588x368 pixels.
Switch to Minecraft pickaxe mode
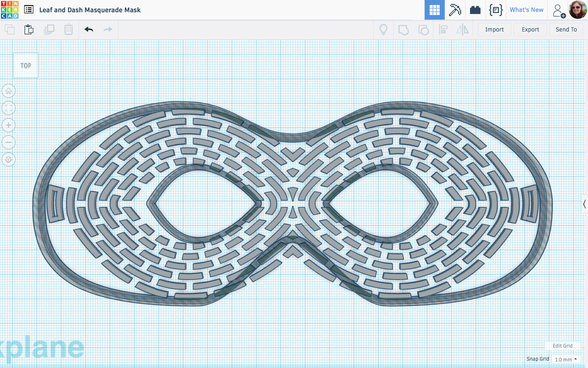tap(455, 10)
